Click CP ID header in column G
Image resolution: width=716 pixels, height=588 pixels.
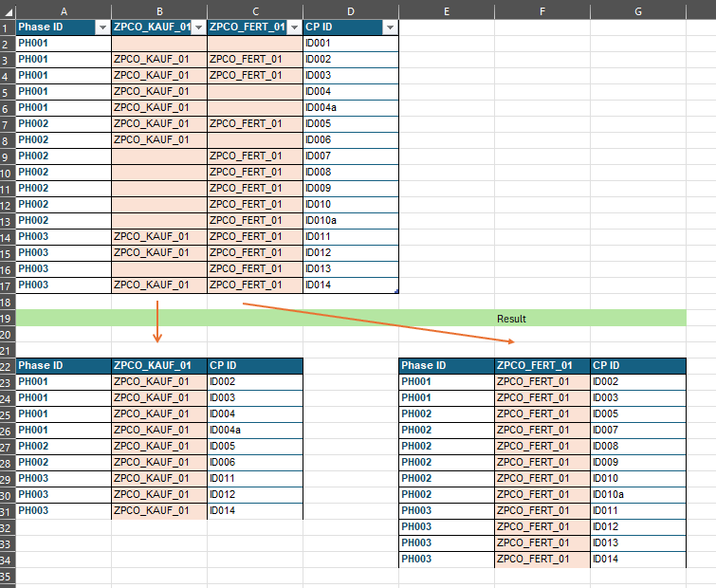click(638, 366)
